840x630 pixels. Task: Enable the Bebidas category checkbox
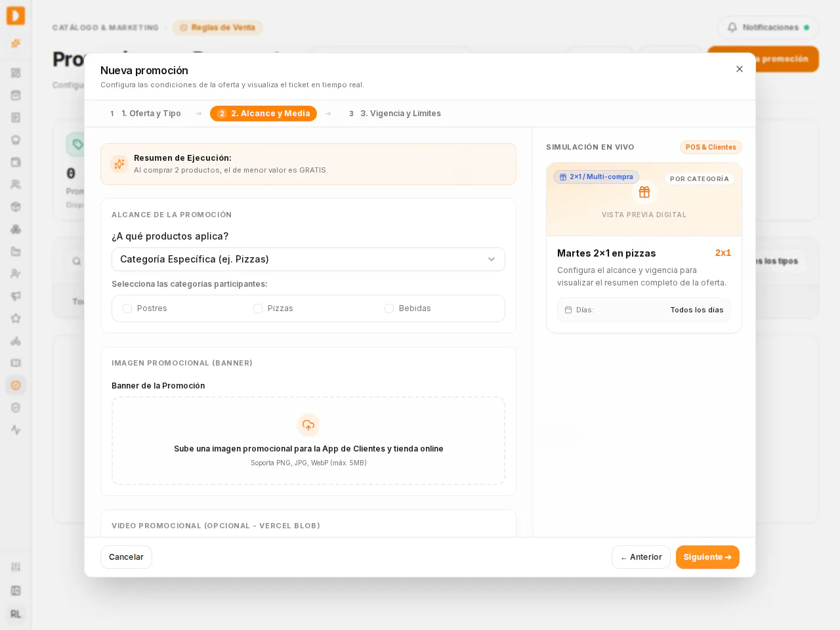[389, 308]
